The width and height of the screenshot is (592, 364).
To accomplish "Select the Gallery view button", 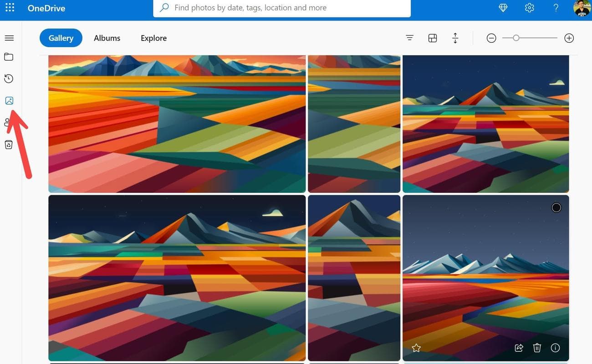I will click(x=61, y=38).
